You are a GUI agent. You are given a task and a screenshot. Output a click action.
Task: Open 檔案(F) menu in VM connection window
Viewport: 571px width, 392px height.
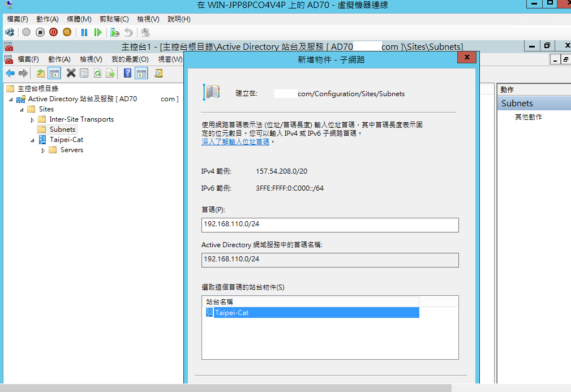[x=18, y=19]
